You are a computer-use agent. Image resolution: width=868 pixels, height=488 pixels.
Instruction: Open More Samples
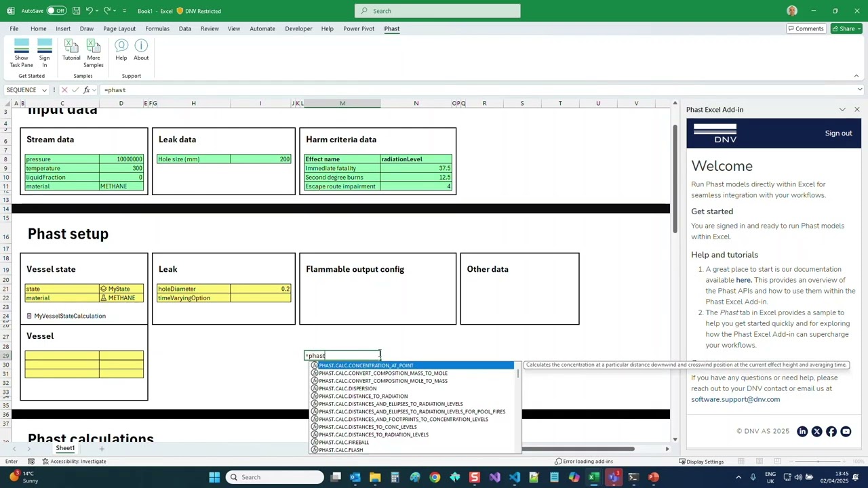tap(94, 53)
